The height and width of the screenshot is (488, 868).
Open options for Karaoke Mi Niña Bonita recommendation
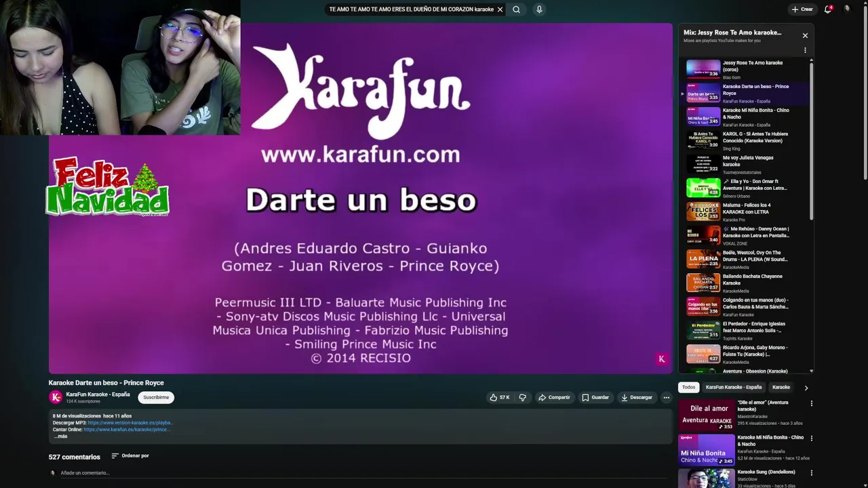pyautogui.click(x=811, y=438)
